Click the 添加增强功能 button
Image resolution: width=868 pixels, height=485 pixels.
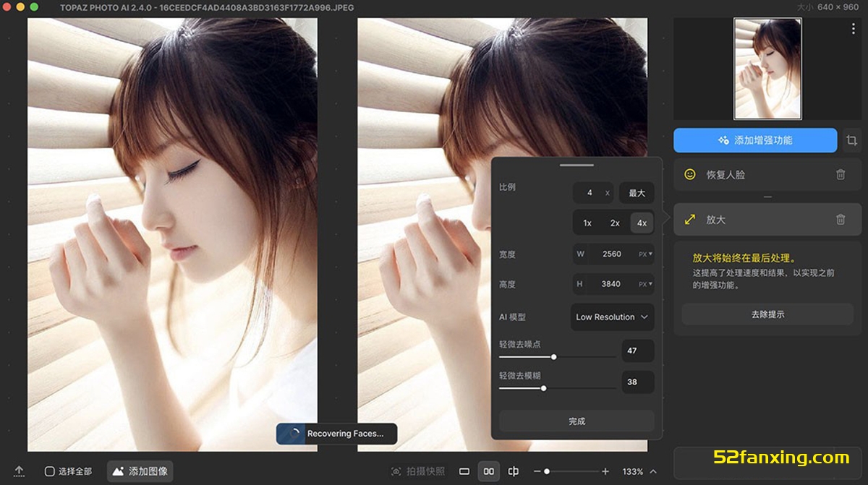[755, 140]
